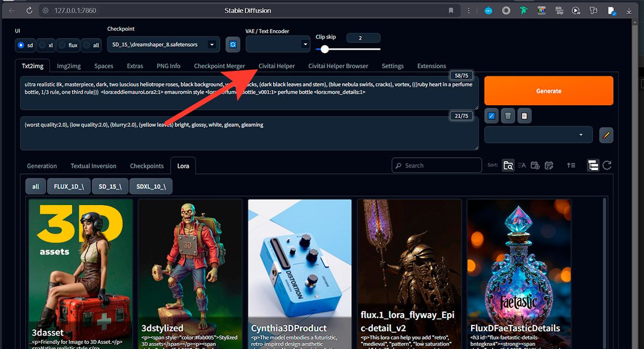Viewport: 644px width, 349px height.
Task: Click the clipboard apply styles icon
Action: [x=524, y=115]
